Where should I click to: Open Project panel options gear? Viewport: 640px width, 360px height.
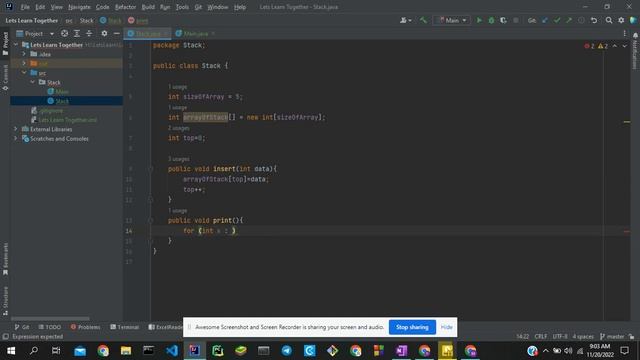(104, 33)
